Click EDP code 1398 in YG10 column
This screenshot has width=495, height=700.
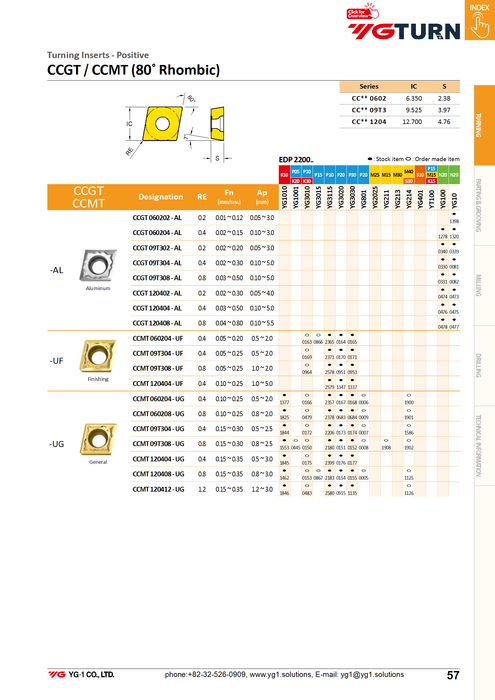[454, 221]
